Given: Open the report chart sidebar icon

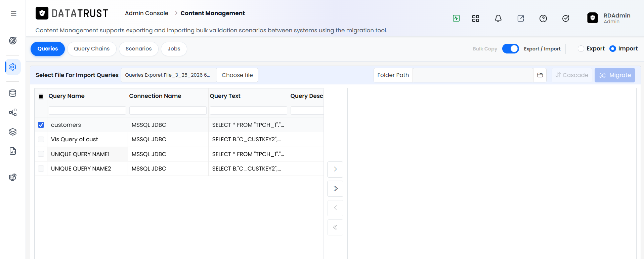Looking at the screenshot, I should click(13, 151).
